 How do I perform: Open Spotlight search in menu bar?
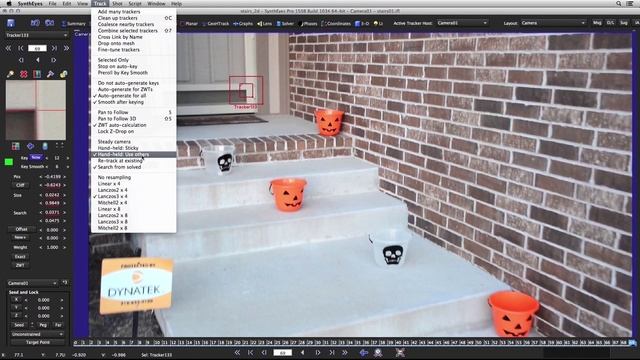(619, 4)
